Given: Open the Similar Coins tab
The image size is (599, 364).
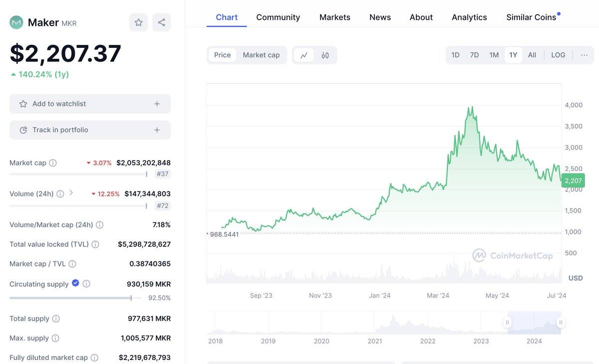Looking at the screenshot, I should coord(531,17).
